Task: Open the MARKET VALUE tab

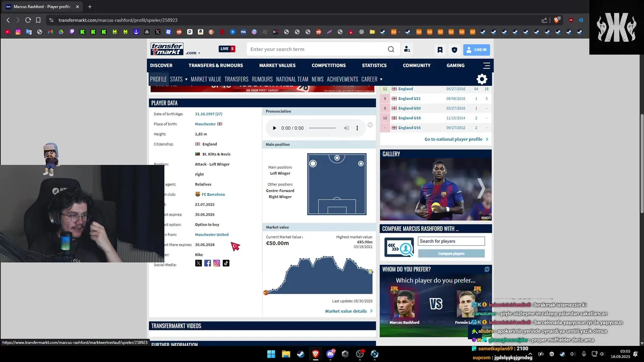Action: (x=206, y=79)
